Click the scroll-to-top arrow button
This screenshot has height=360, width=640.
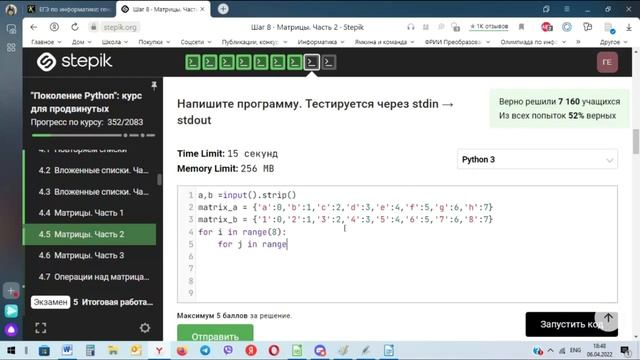click(x=608, y=318)
